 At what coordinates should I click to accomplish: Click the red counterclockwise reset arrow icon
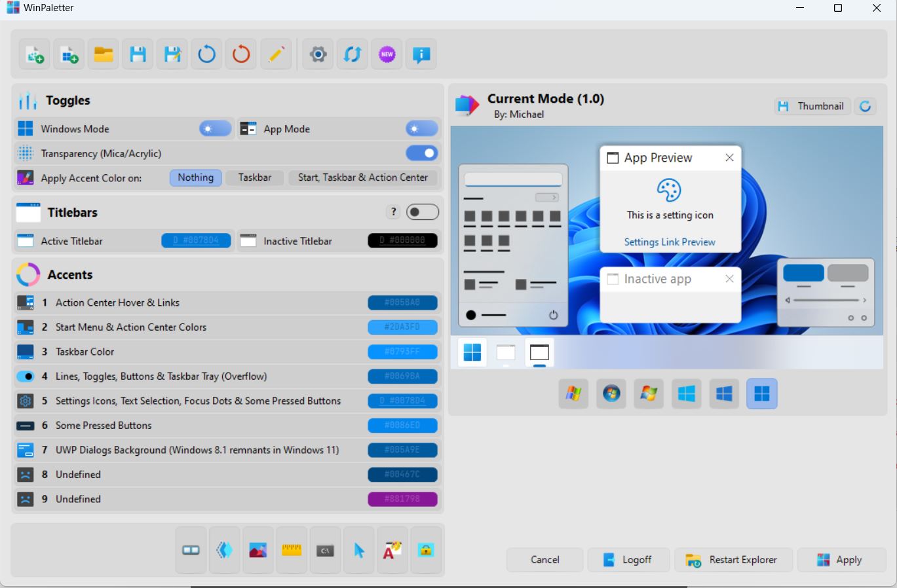(241, 55)
